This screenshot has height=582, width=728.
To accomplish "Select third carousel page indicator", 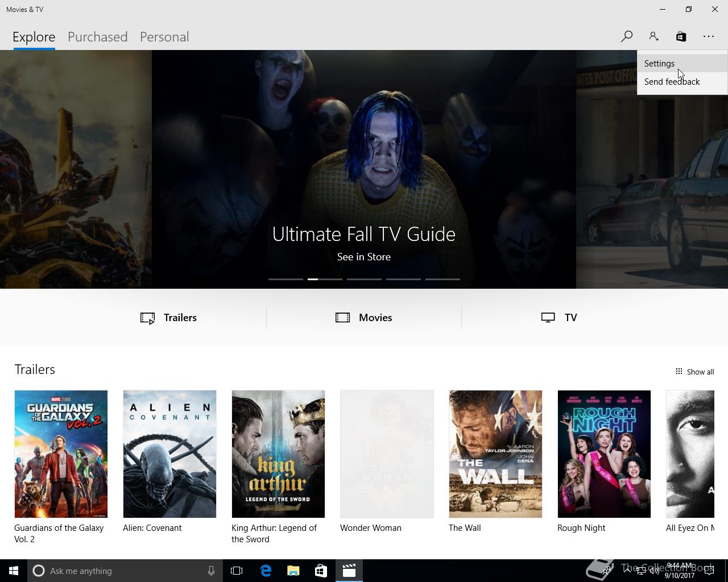I will coord(364,279).
